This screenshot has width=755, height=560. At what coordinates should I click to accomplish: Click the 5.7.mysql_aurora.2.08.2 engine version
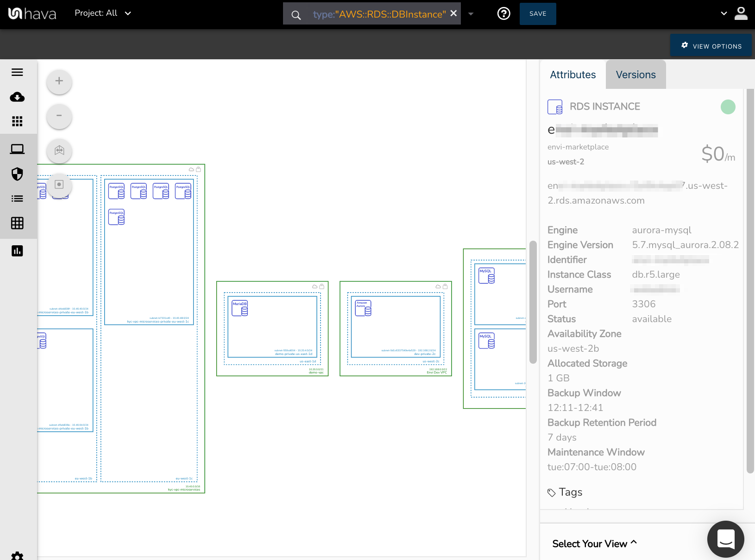pyautogui.click(x=686, y=245)
